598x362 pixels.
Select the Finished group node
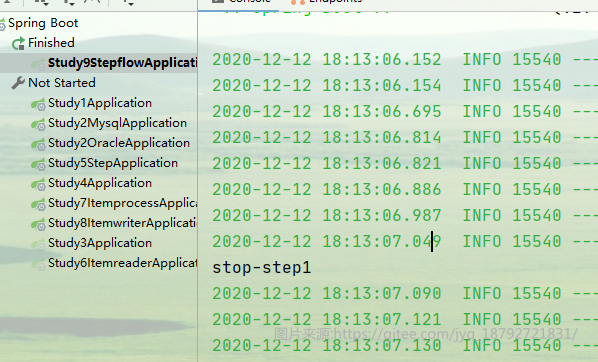coord(51,43)
